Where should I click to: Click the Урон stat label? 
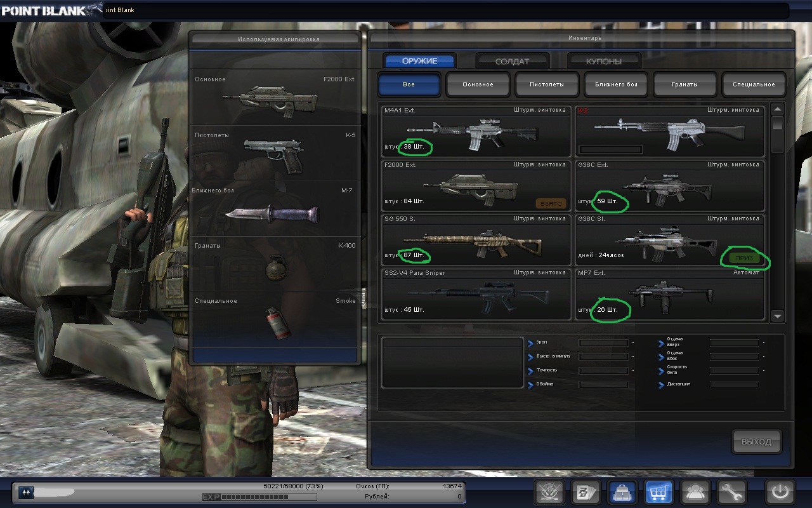542,342
